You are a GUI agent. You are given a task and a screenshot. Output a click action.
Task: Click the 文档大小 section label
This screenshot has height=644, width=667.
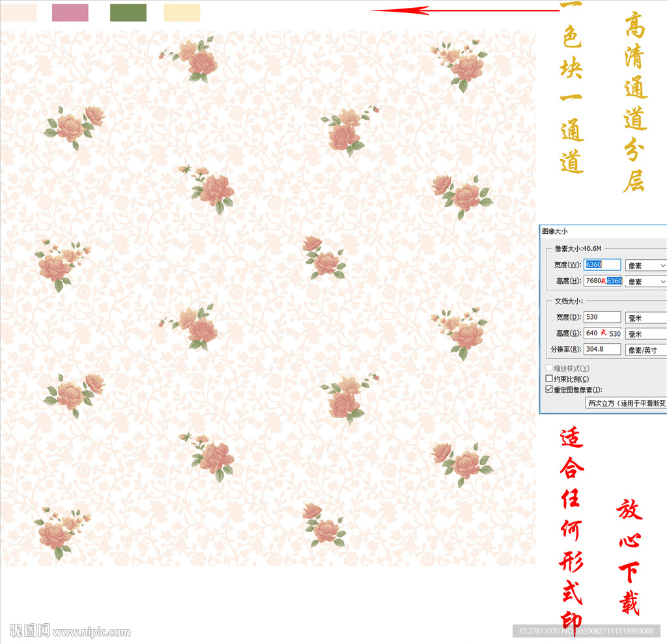tap(569, 301)
